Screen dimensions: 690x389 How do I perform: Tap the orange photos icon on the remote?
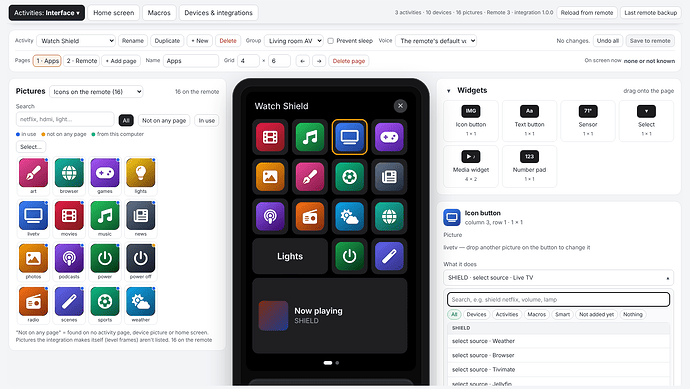click(x=270, y=176)
